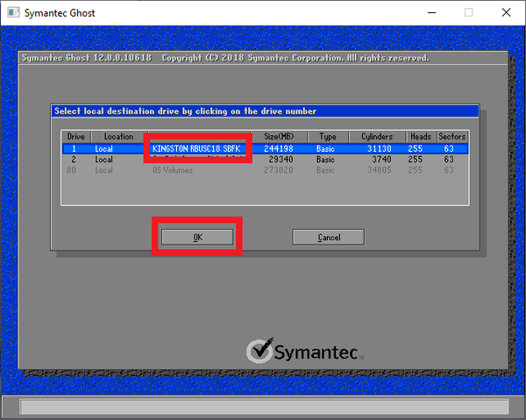Screen dimensions: 526x420
Task: Select drive 1 KINGSTON RBUSC18 row
Action: [195, 149]
